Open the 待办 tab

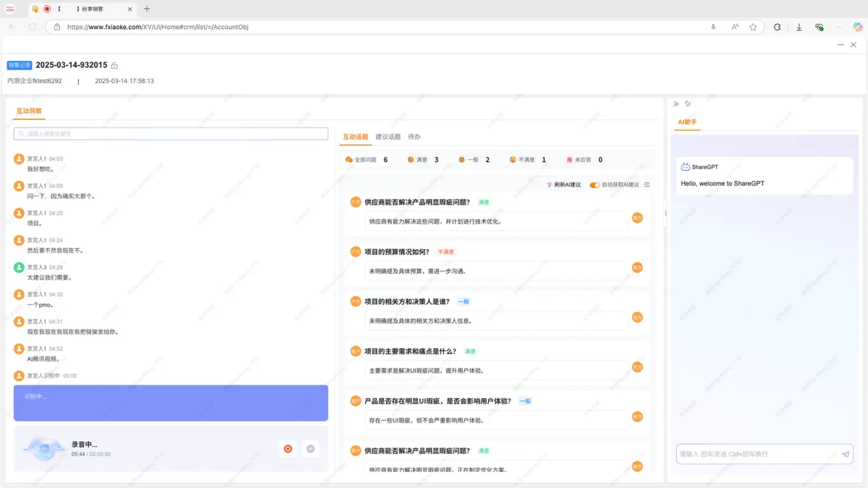(414, 137)
